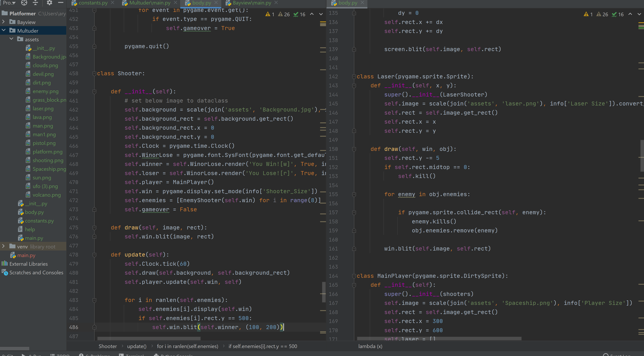Open laser.png in assets folder
Viewport: 644px width, 356px height.
coord(43,109)
